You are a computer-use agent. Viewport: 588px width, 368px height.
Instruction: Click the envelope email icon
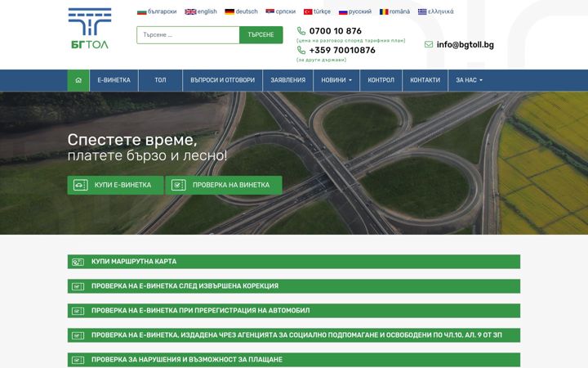click(429, 44)
